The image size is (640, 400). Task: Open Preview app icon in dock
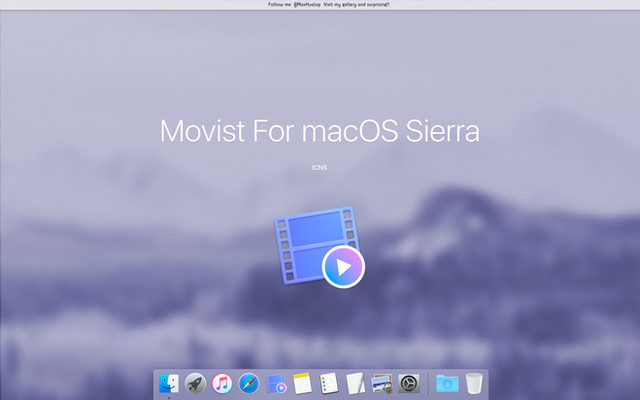pyautogui.click(x=382, y=384)
